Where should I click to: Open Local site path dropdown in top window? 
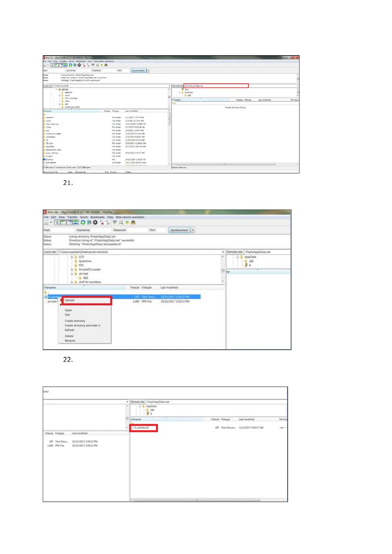[x=170, y=86]
